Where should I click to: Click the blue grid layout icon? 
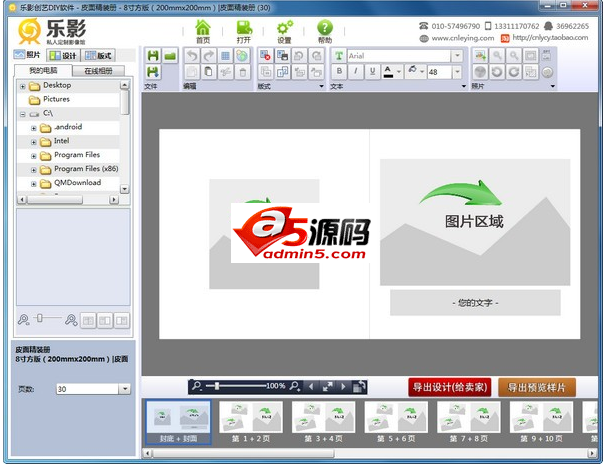pos(225,56)
